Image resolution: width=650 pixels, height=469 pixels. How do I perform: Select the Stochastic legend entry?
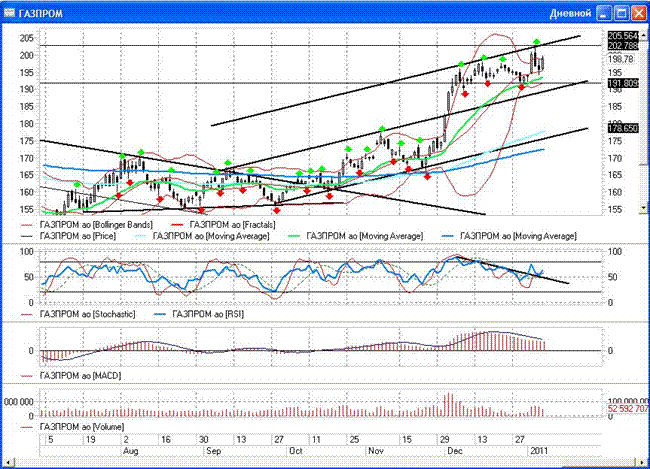coord(78,314)
